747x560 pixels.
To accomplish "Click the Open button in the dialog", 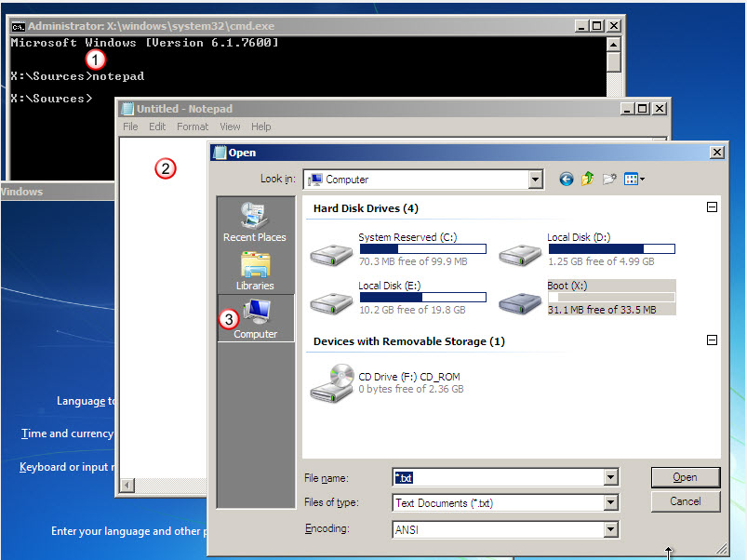I will click(685, 477).
